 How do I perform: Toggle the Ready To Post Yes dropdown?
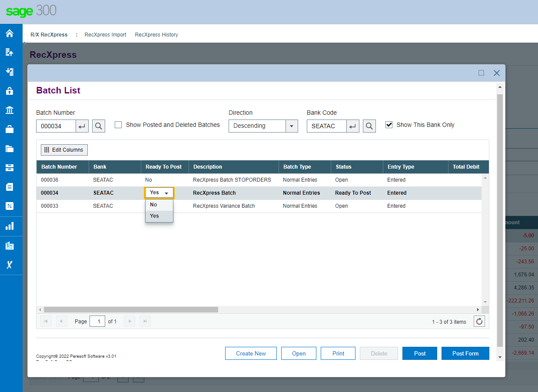click(x=159, y=193)
